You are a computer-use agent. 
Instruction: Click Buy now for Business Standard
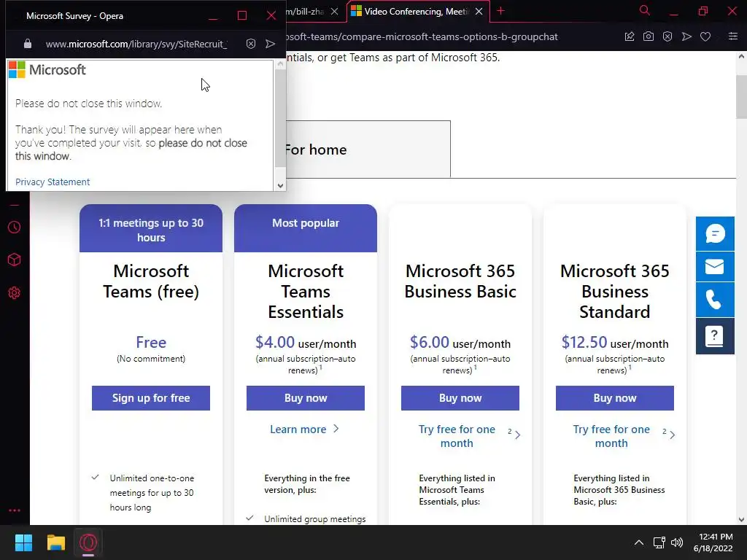(614, 398)
